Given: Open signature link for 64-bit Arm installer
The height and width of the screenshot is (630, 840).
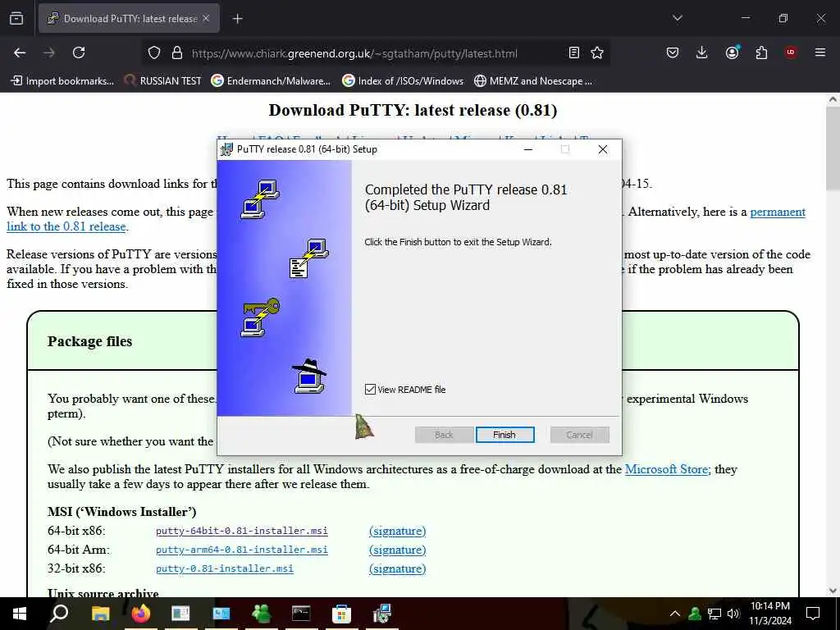Looking at the screenshot, I should click(398, 550).
